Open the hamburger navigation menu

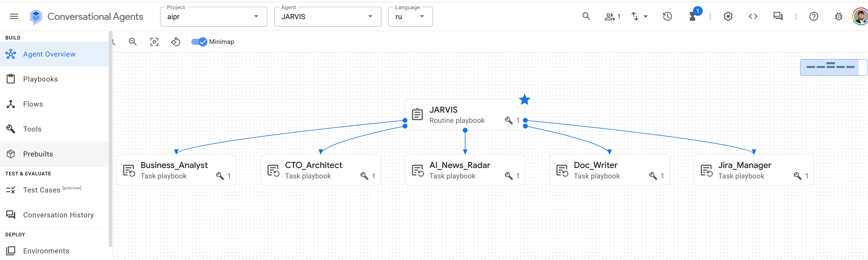coord(14,17)
